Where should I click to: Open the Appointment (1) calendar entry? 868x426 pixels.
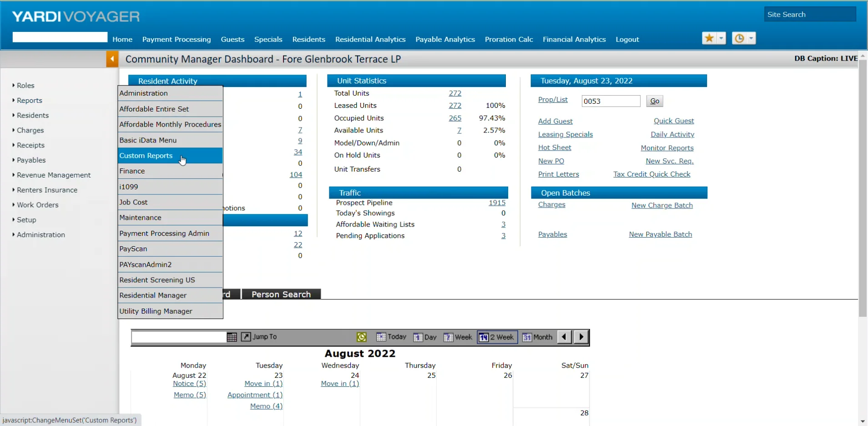tap(255, 395)
